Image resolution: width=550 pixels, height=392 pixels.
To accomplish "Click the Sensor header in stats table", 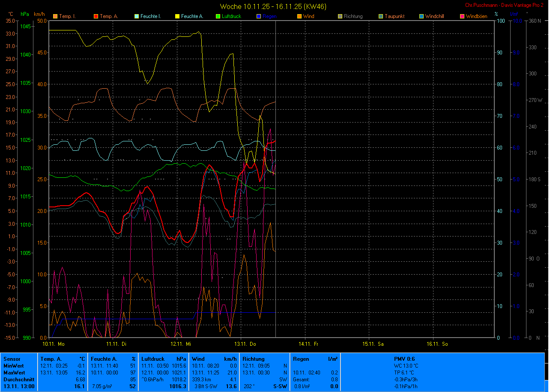I will [x=12, y=359].
